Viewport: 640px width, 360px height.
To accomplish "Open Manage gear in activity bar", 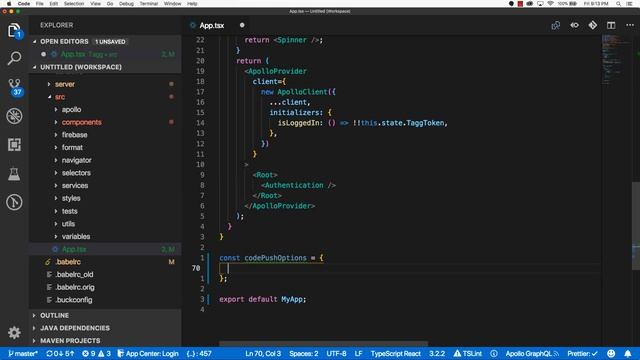I will coord(14,333).
